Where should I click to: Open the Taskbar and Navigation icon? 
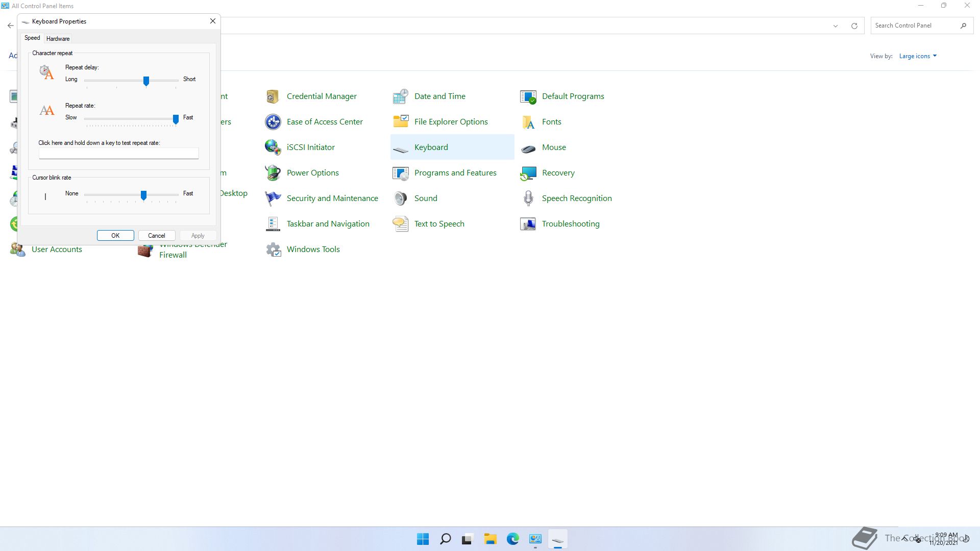[273, 224]
